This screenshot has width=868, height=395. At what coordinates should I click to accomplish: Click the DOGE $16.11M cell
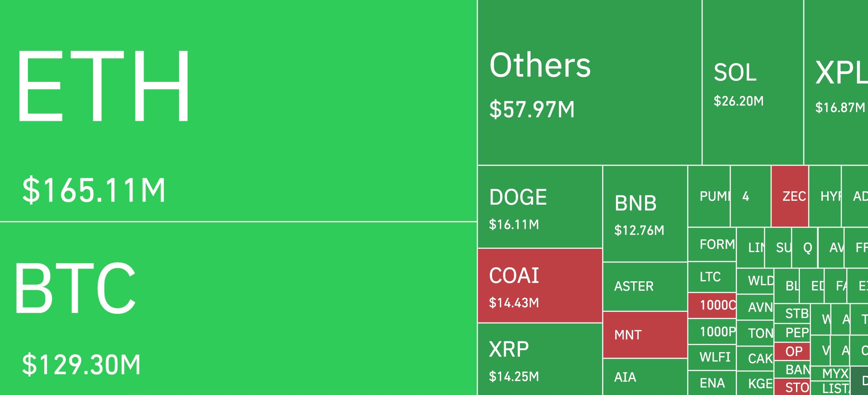(x=540, y=207)
